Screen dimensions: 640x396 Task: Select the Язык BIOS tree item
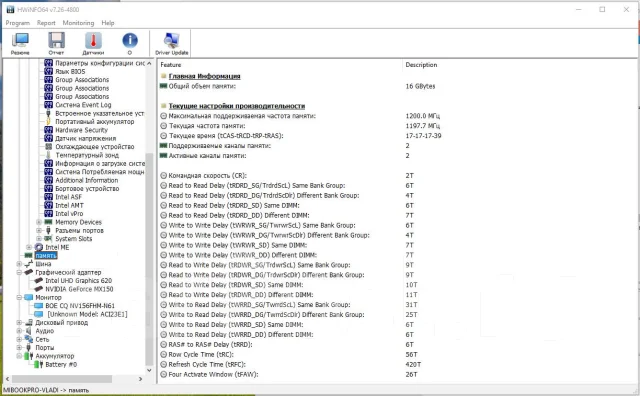click(x=70, y=71)
